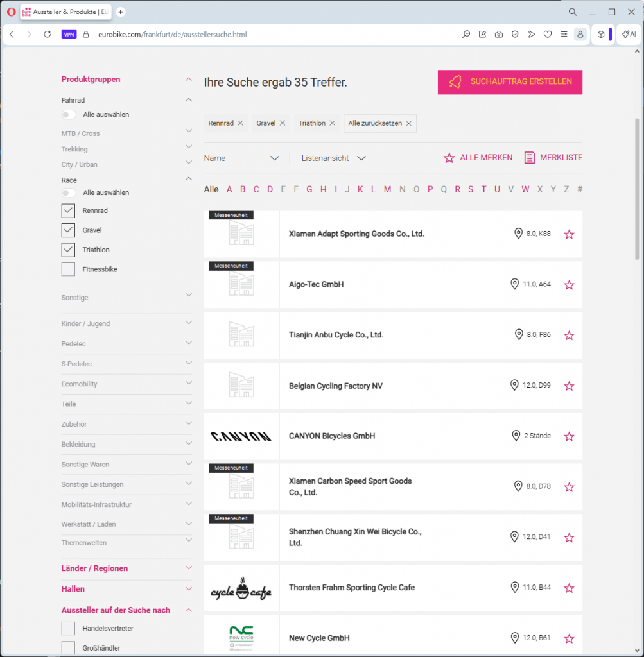Screen dimensions: 644x657
Task: Reload the page with refresh icon
Action: point(48,35)
